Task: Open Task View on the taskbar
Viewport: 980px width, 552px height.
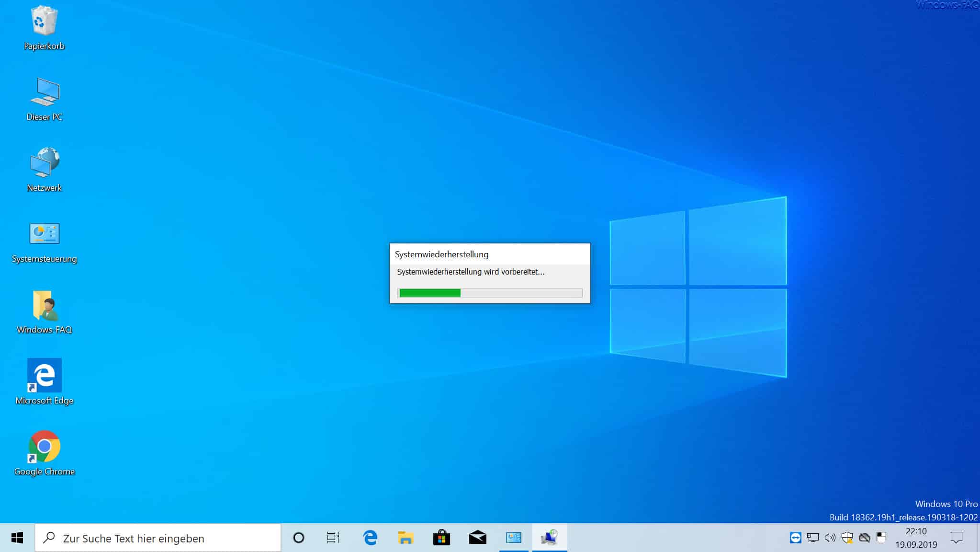Action: [x=333, y=538]
